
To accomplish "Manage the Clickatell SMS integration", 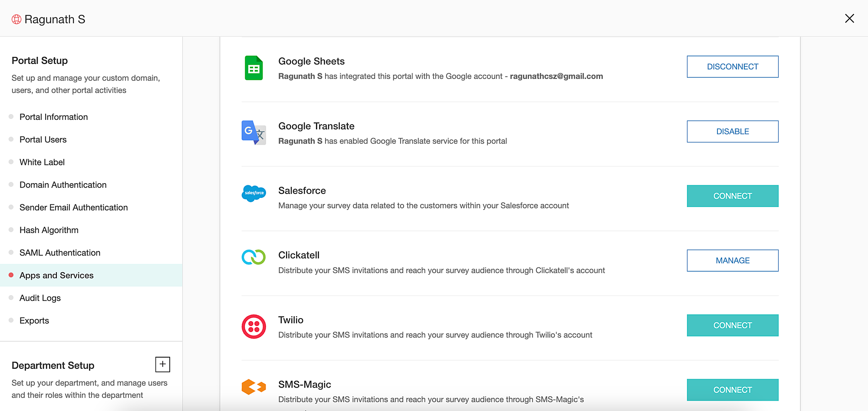I will tap(732, 260).
